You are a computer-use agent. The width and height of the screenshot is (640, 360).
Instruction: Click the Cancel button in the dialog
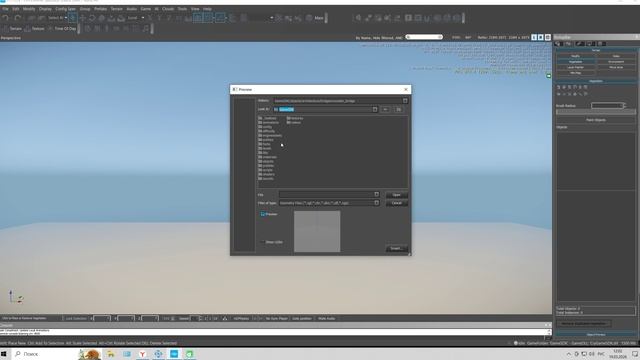(396, 203)
